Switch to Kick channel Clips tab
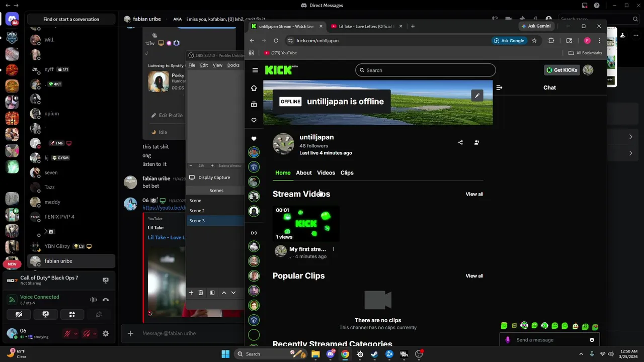The height and width of the screenshot is (362, 644). point(347,173)
